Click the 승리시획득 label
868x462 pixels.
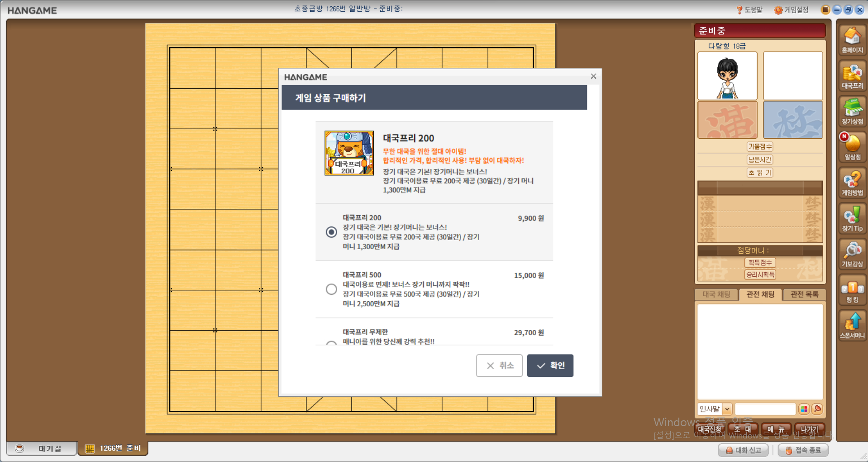pyautogui.click(x=760, y=274)
